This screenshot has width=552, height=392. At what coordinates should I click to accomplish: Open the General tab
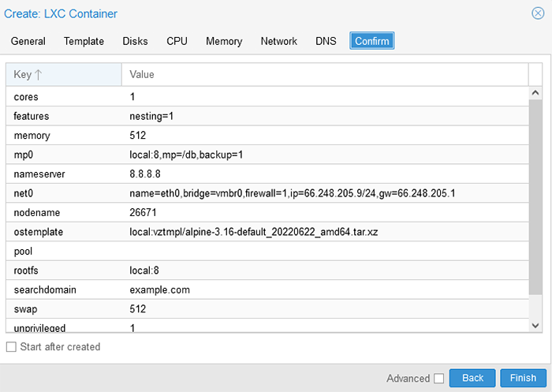coord(28,41)
